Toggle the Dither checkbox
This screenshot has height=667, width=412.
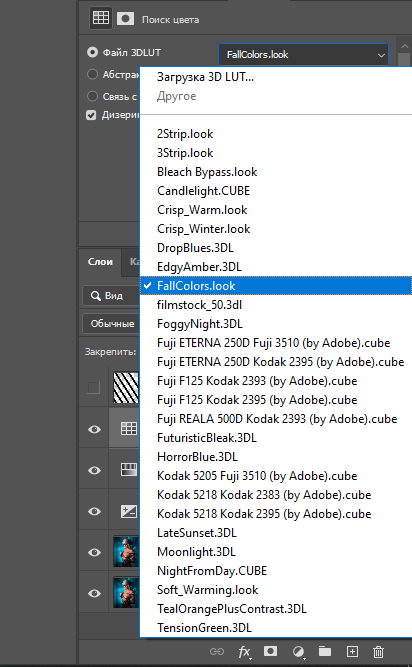[x=91, y=115]
